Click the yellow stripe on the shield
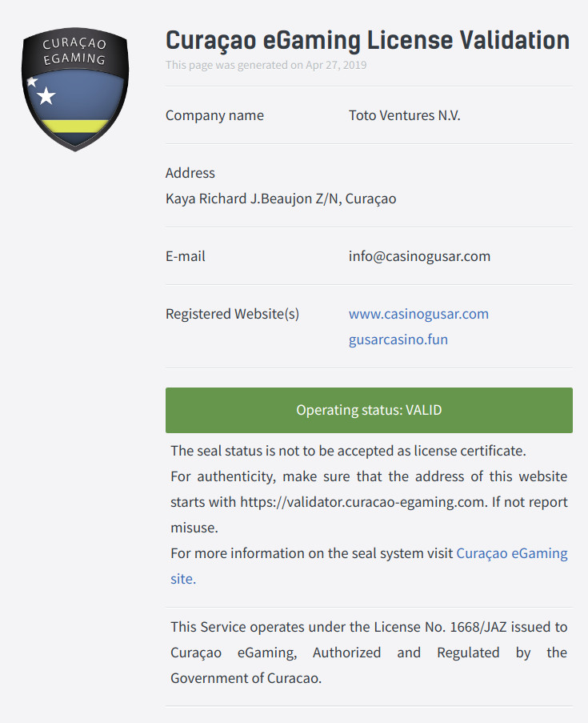The image size is (588, 723). tap(74, 126)
